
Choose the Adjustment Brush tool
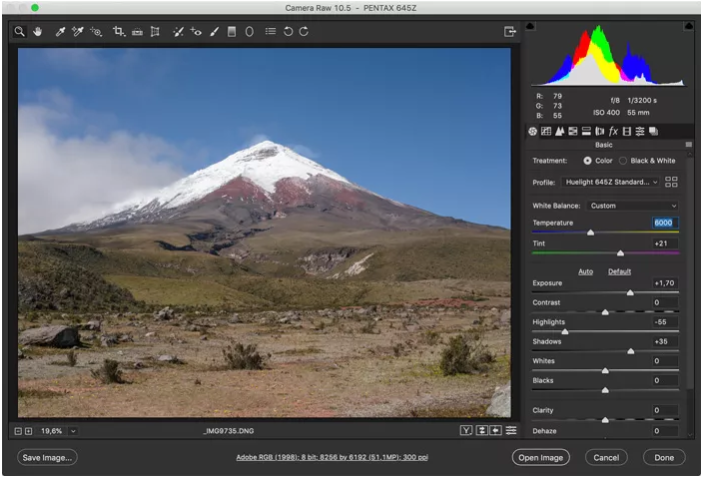[x=214, y=32]
